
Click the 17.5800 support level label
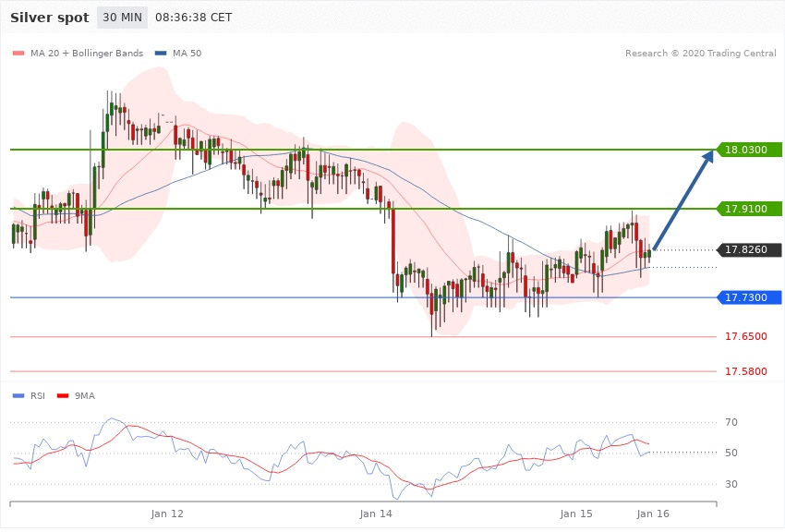point(745,371)
